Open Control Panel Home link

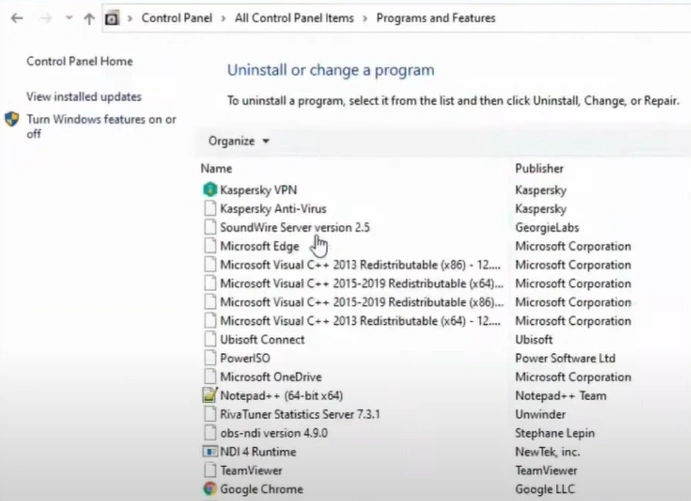tap(79, 61)
